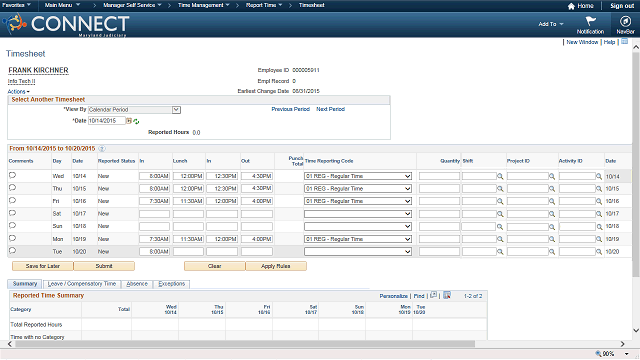Open the Notification flag icon

(x=590, y=21)
